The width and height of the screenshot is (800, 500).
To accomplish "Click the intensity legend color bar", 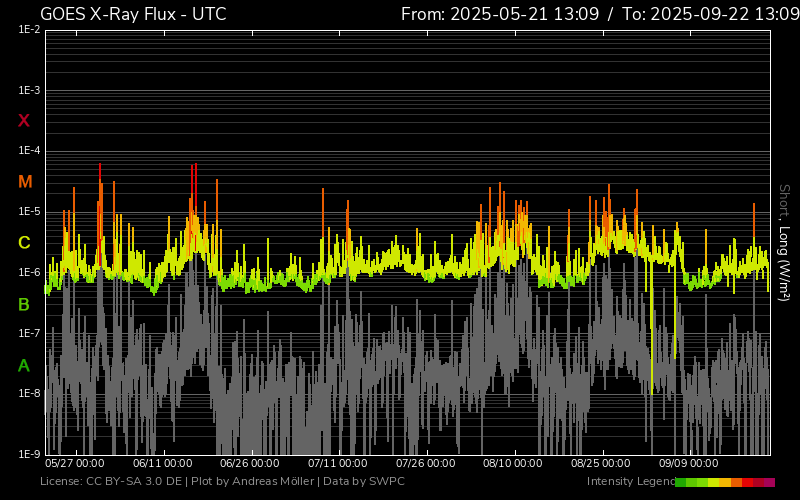I will (725, 482).
